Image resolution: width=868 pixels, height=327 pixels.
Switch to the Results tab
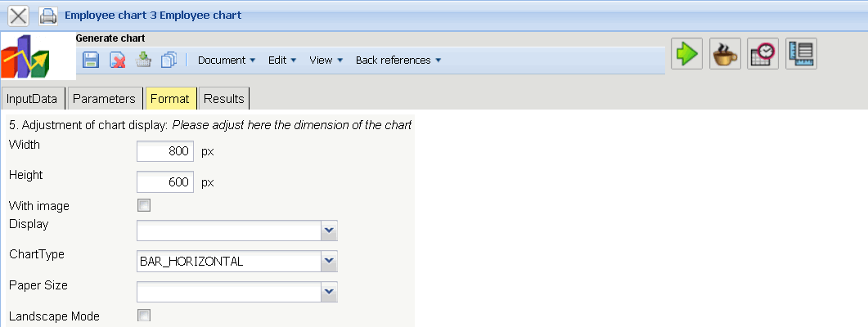click(x=224, y=99)
